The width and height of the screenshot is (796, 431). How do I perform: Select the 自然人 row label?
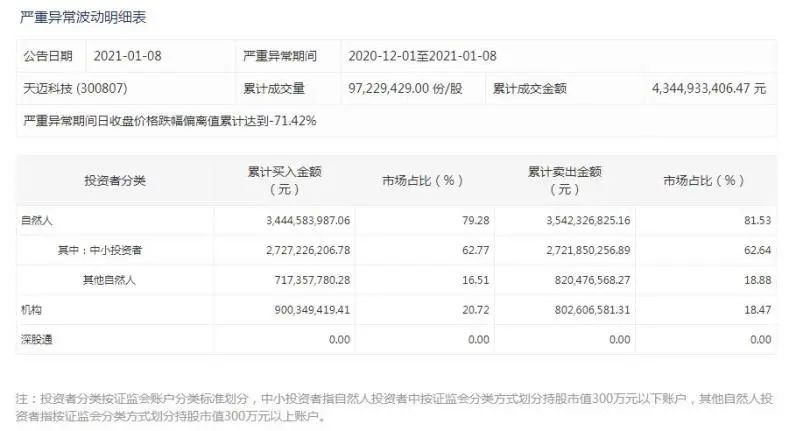[37, 218]
